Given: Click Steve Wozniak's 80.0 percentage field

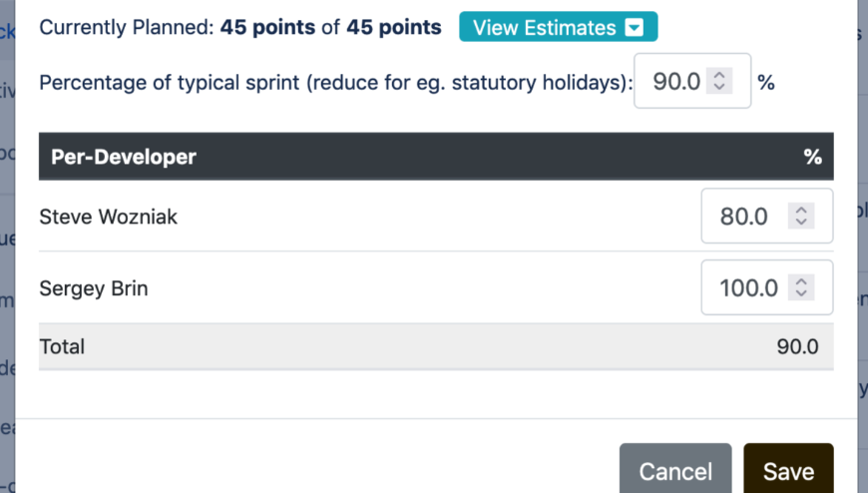Looking at the screenshot, I should [x=745, y=216].
